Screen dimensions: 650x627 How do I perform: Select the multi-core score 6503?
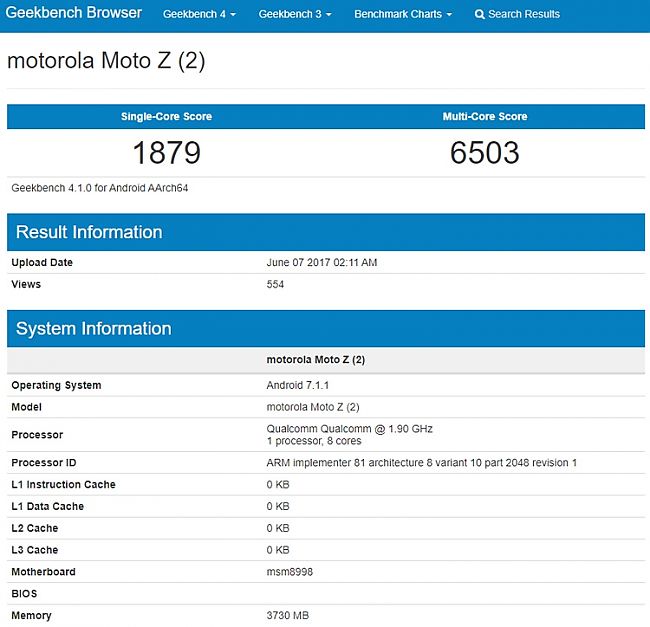tap(485, 153)
